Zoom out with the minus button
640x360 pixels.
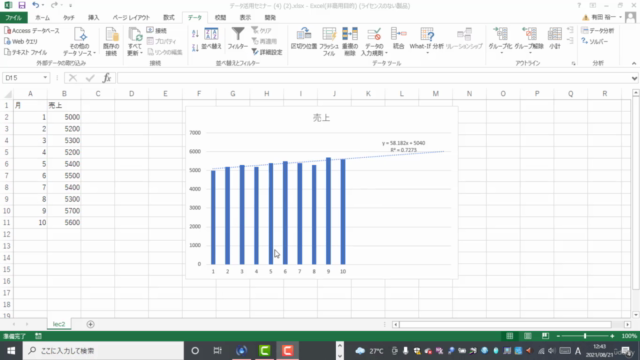click(x=558, y=336)
